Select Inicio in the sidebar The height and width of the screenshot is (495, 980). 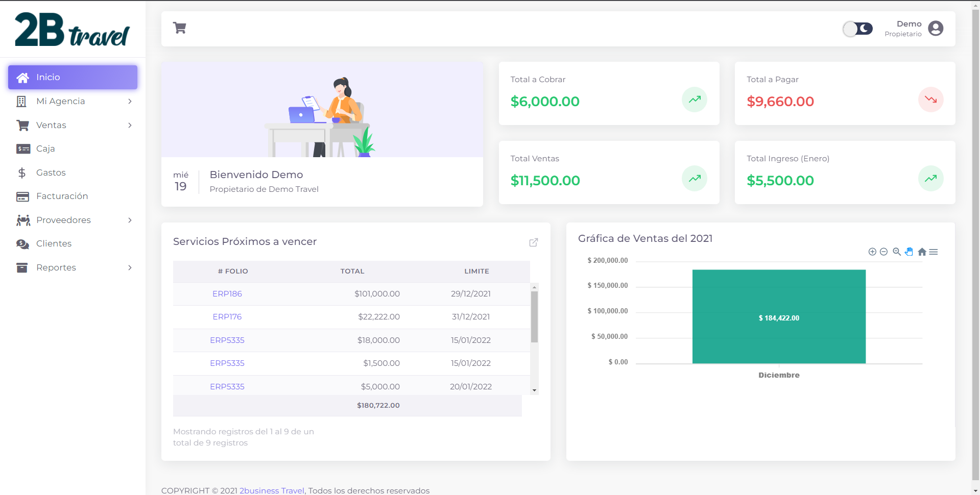pos(73,77)
